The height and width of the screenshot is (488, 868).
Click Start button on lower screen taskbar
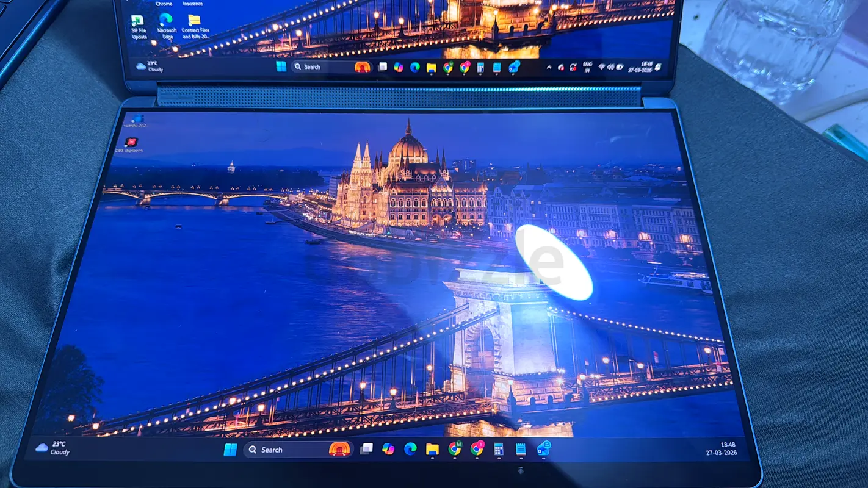point(230,450)
